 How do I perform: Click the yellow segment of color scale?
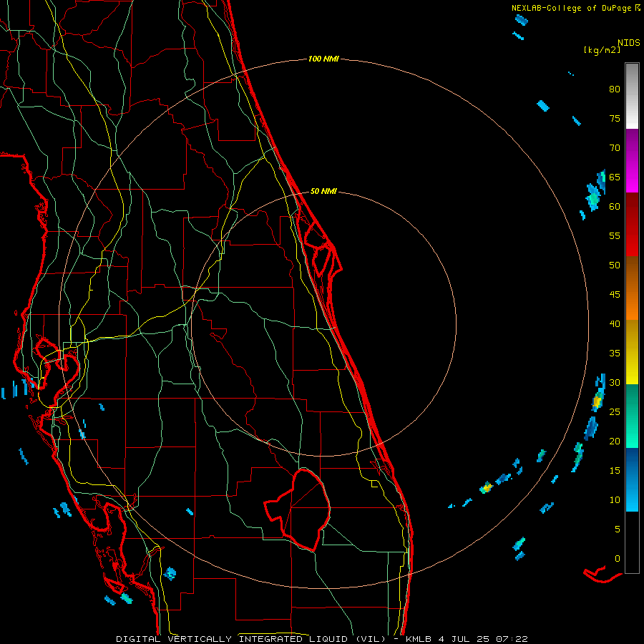click(632, 352)
